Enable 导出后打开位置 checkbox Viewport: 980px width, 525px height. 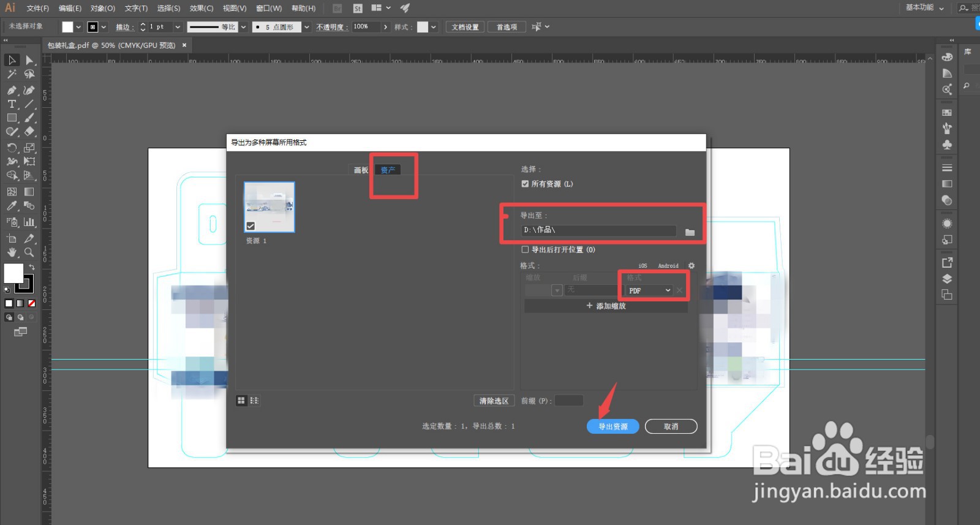tap(525, 249)
